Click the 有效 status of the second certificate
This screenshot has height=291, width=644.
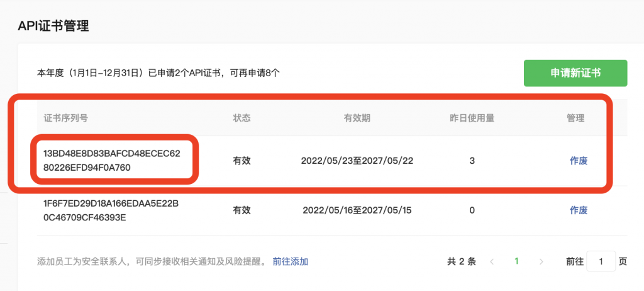[x=241, y=210]
